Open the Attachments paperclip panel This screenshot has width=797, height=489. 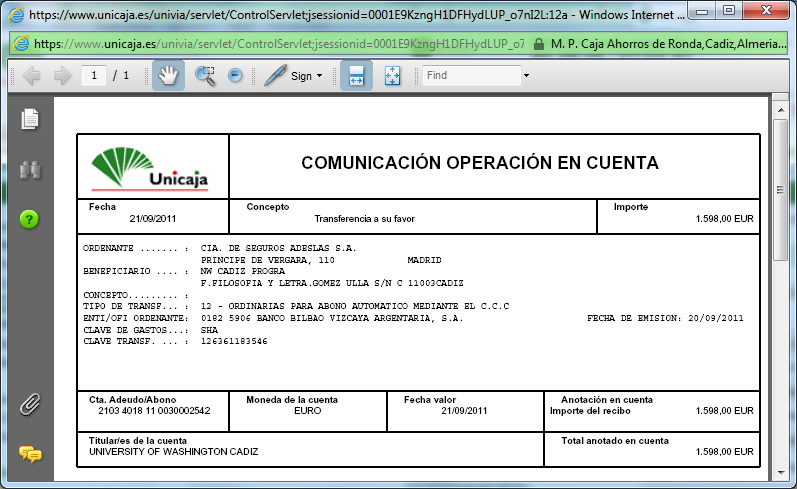pos(30,405)
